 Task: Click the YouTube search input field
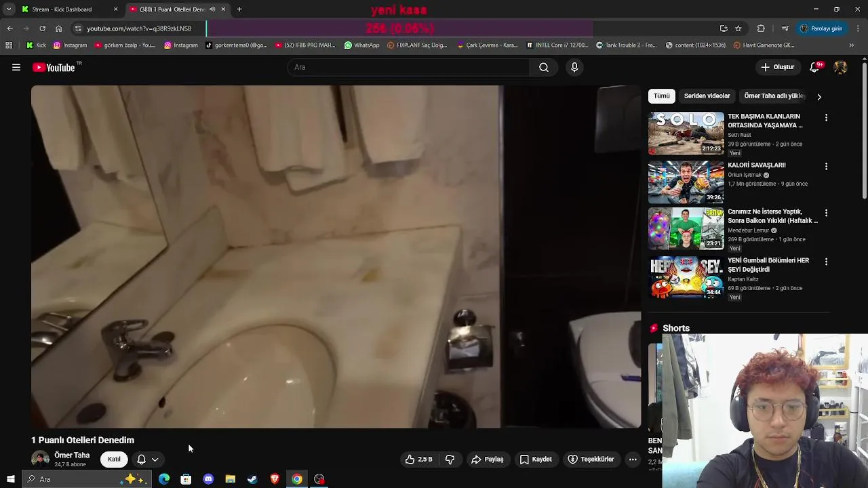pyautogui.click(x=409, y=67)
